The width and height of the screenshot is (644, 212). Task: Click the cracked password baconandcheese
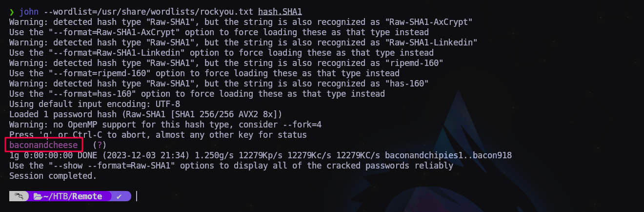tap(43, 145)
